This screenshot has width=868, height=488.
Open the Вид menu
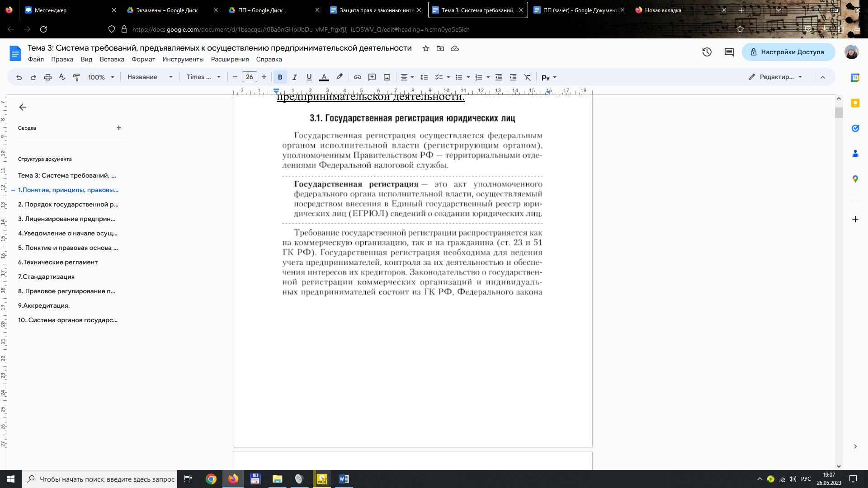[86, 59]
